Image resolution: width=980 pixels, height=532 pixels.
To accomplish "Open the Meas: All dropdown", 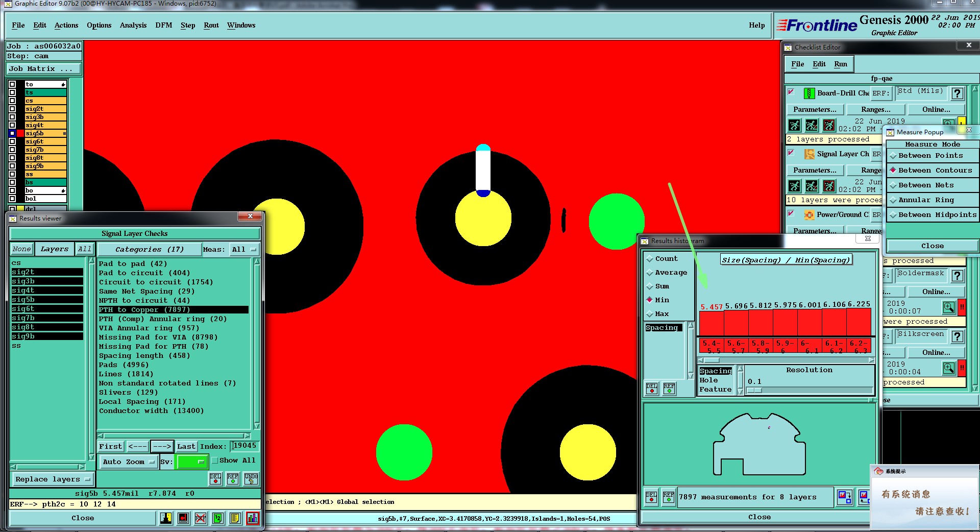I will pos(244,250).
